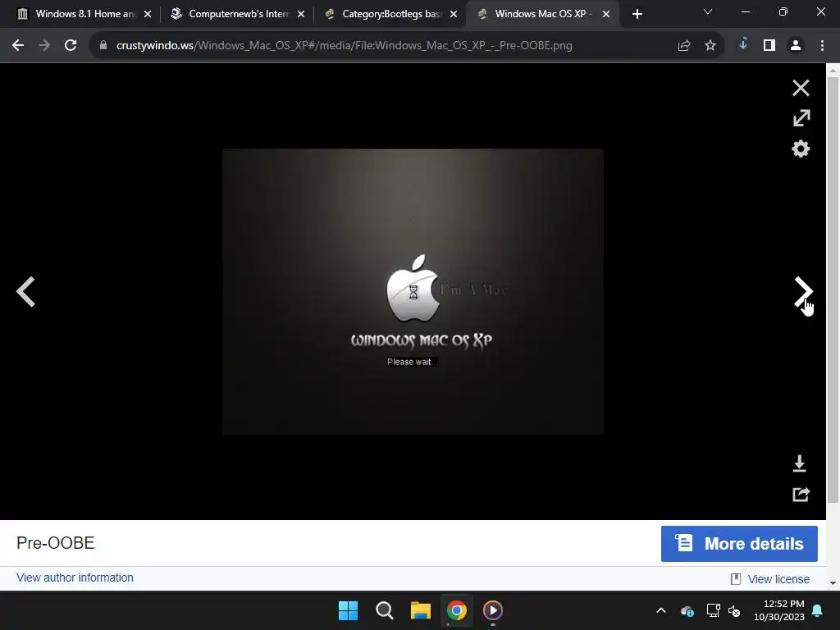The image size is (840, 630).
Task: Show hidden system tray icons
Action: point(661,610)
